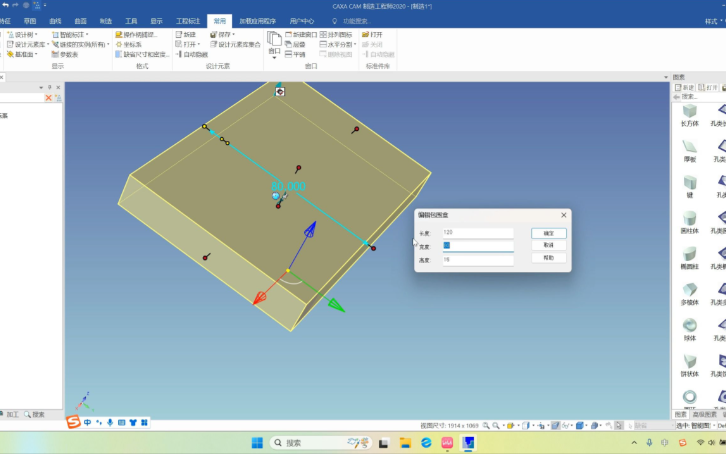Expand the 设计元素库 dropdown
The height and width of the screenshot is (454, 726).
pos(47,44)
